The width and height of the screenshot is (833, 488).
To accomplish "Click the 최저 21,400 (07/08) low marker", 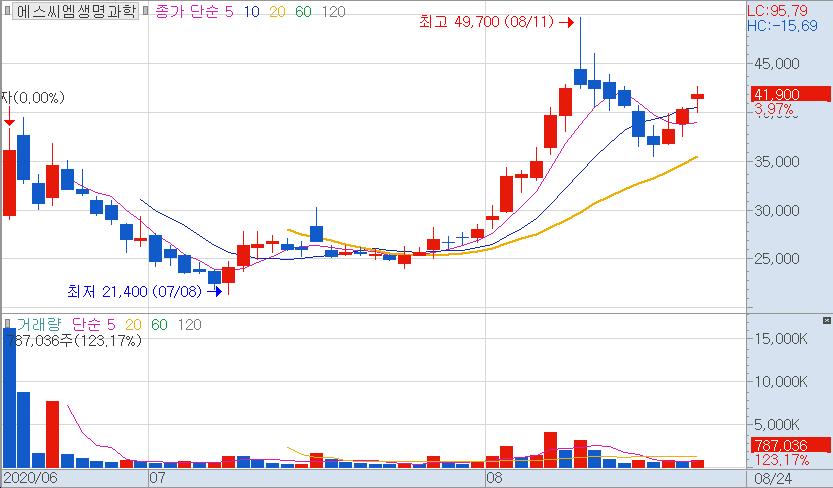I will [144, 291].
